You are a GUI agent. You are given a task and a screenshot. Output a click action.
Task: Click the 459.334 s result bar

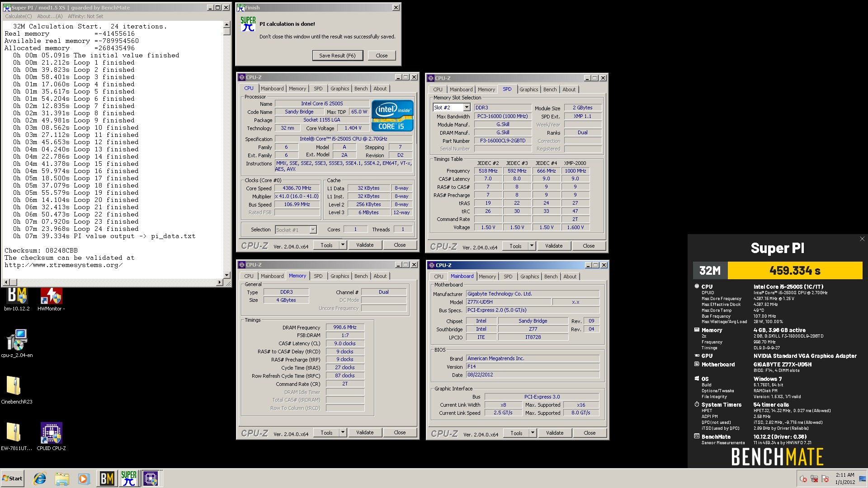(x=795, y=271)
